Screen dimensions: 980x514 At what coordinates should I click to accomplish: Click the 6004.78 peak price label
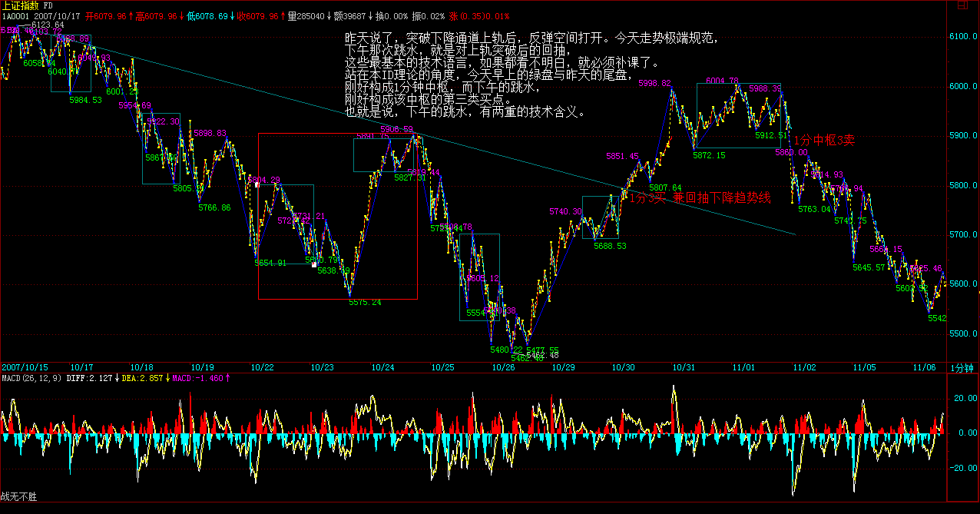click(x=722, y=81)
